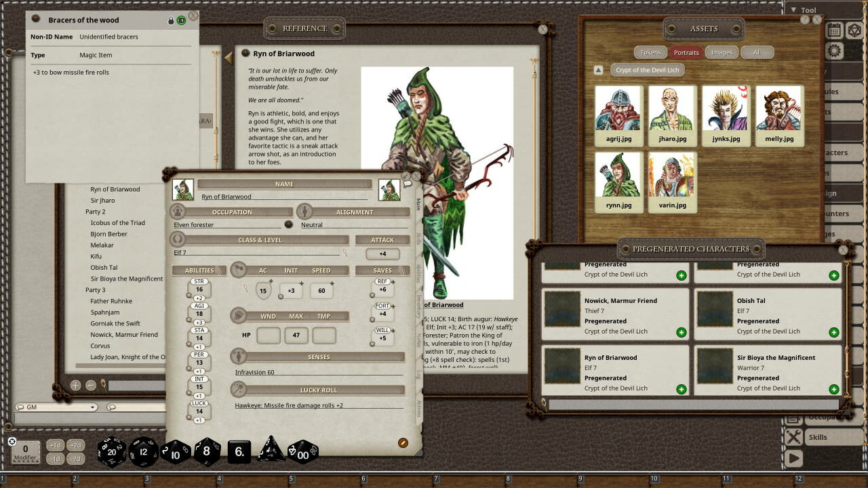This screenshot has width=868, height=488.
Task: Switch to the Tokens assets tab
Action: 650,52
